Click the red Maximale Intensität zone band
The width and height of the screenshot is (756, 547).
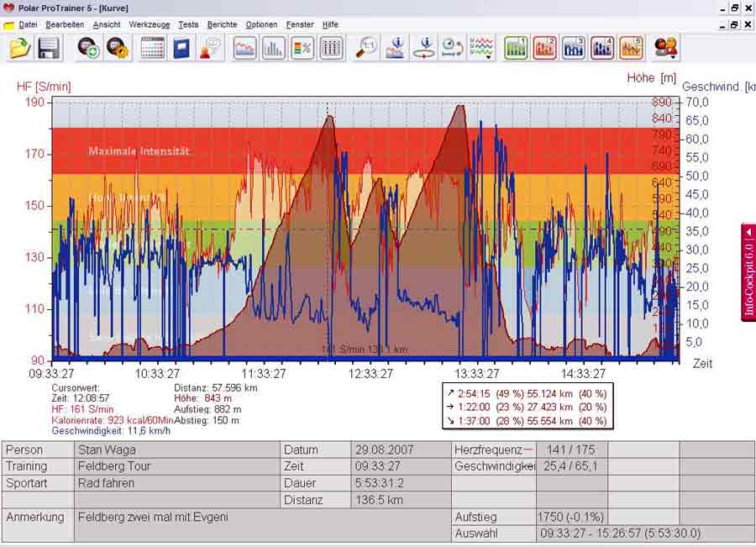(x=139, y=151)
